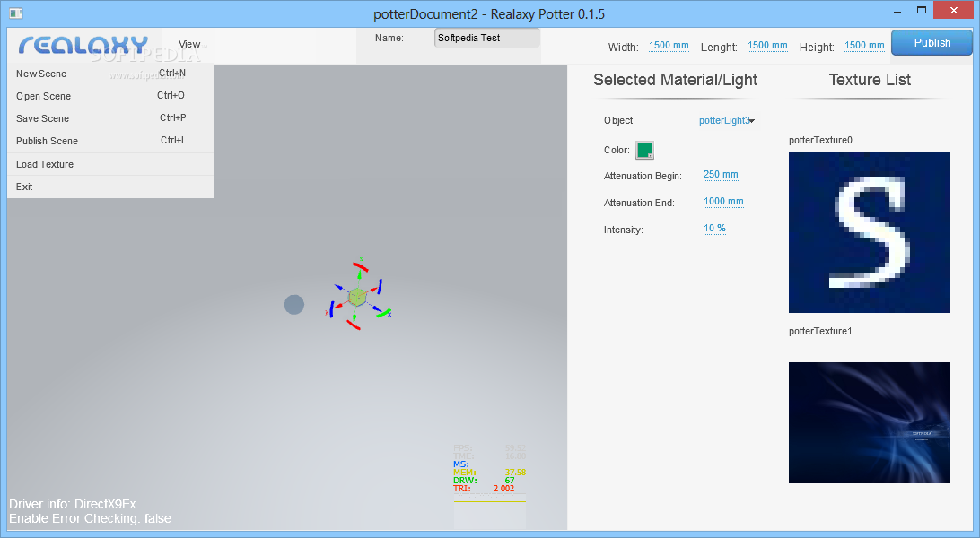980x538 pixels.
Task: Click the potterTexture0 label
Action: click(x=820, y=141)
